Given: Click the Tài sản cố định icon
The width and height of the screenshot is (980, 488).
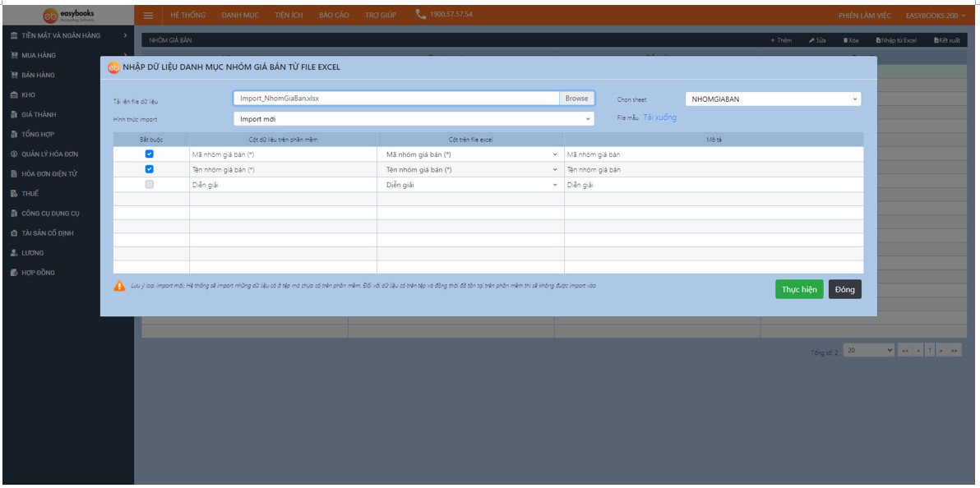Looking at the screenshot, I should point(14,233).
